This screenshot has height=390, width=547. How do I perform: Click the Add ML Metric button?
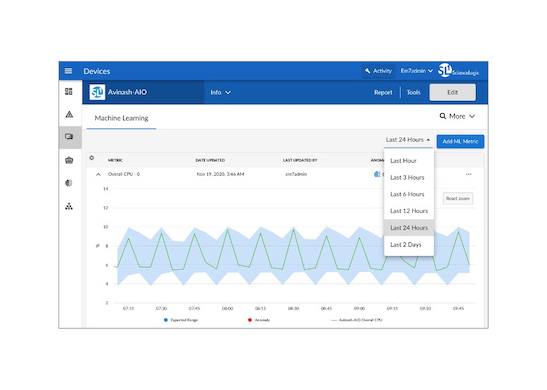[460, 141]
